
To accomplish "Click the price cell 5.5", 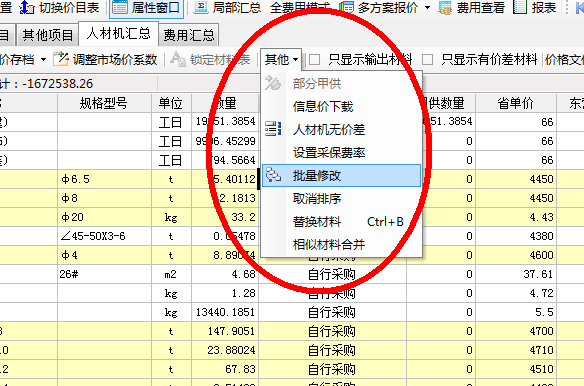I will coord(516,312).
